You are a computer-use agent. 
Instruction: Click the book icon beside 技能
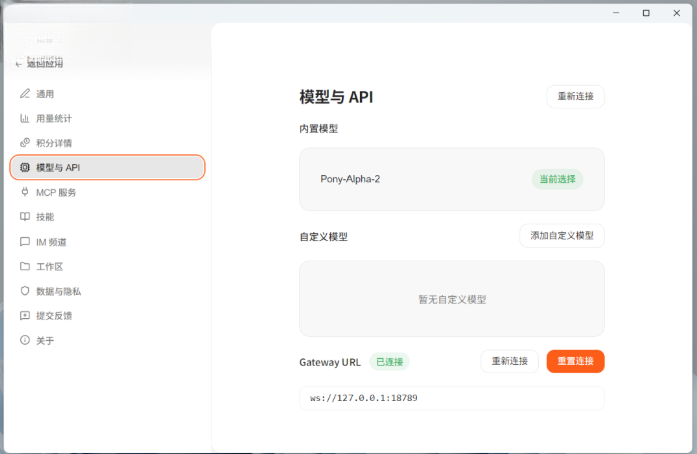pos(25,217)
